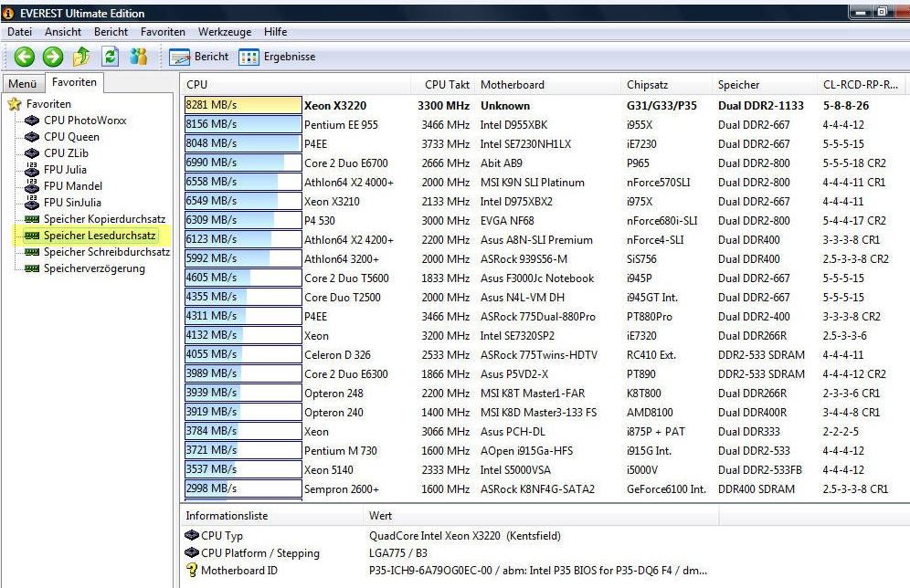This screenshot has height=588, width=910.
Task: Sort by the Chipsatz column header
Action: click(666, 85)
